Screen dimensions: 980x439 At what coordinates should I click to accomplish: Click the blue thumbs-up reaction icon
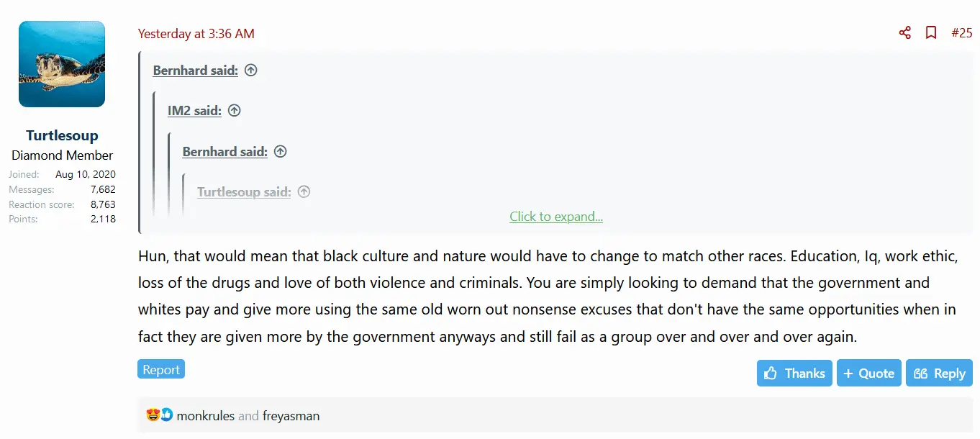click(166, 415)
